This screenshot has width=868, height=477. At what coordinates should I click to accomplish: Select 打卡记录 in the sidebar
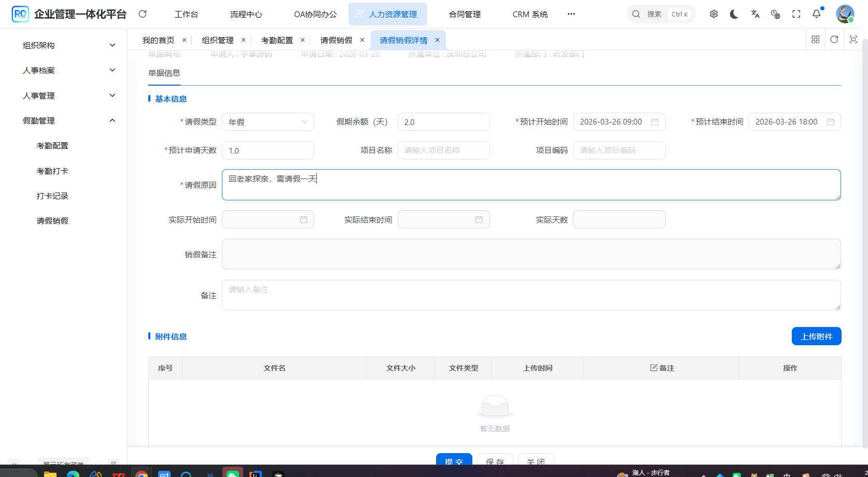pos(52,196)
